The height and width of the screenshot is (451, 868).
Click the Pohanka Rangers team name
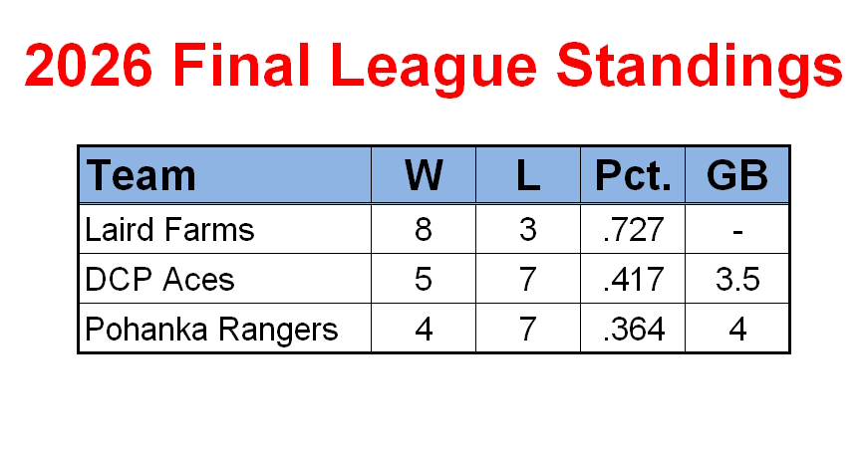[211, 330]
